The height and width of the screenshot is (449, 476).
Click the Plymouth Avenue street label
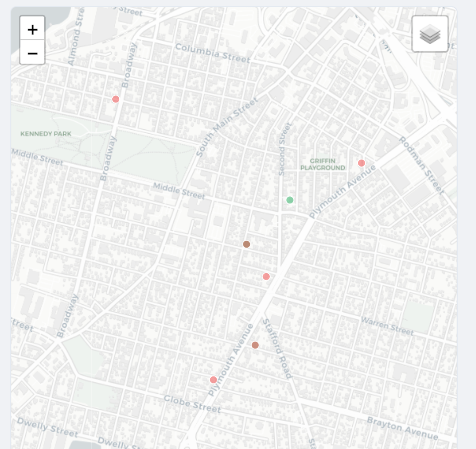(x=342, y=190)
